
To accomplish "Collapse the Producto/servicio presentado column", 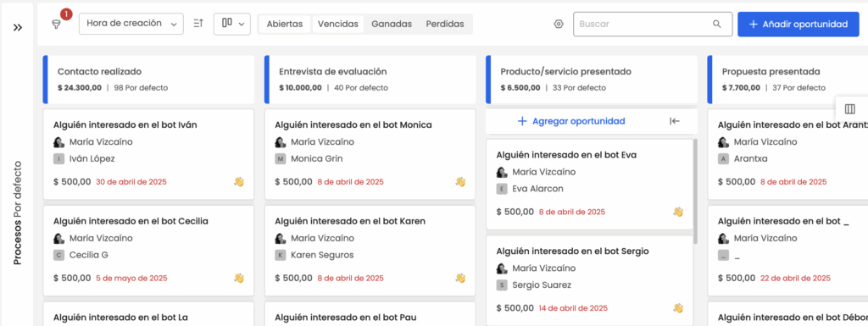I will (x=674, y=121).
